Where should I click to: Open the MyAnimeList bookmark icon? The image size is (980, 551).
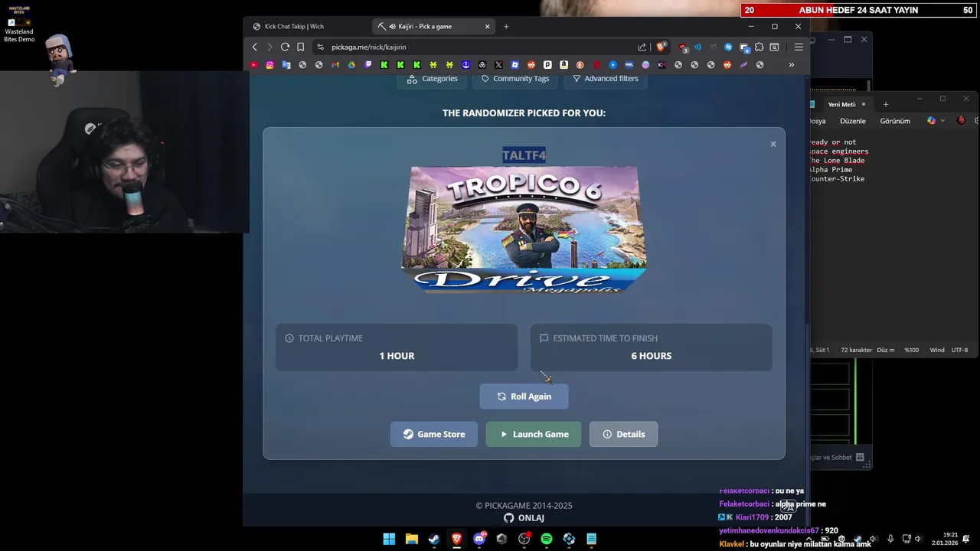click(x=629, y=65)
